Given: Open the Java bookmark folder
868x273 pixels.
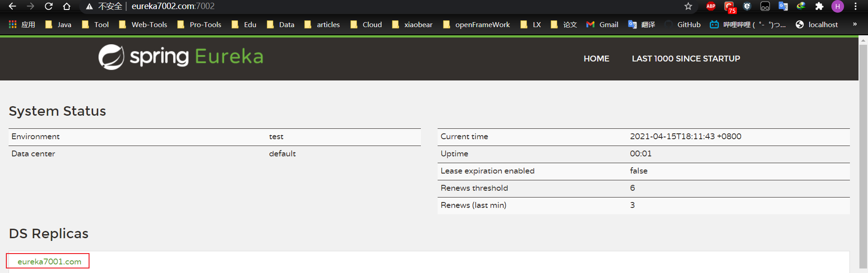Looking at the screenshot, I should click(x=58, y=24).
